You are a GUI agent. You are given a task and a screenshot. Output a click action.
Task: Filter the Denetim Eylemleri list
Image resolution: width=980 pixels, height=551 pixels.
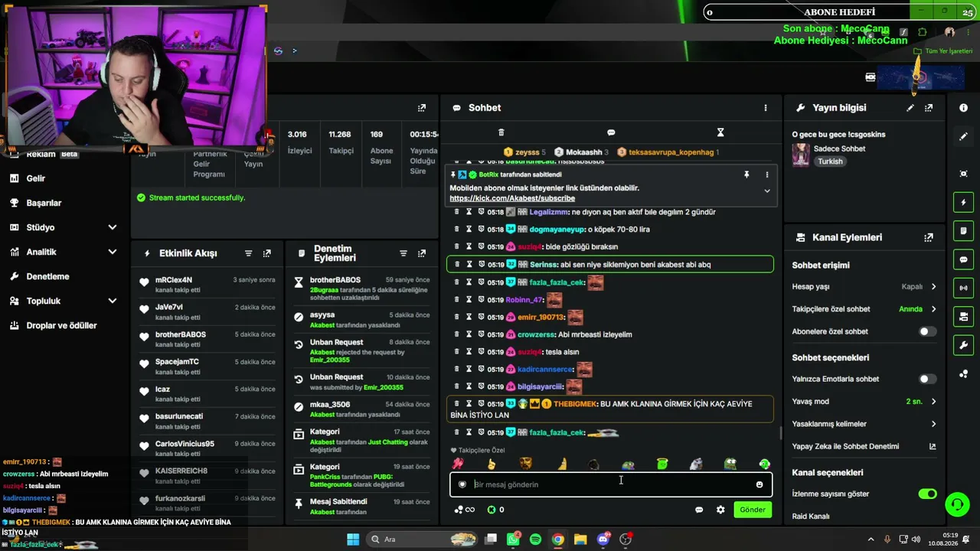click(403, 253)
